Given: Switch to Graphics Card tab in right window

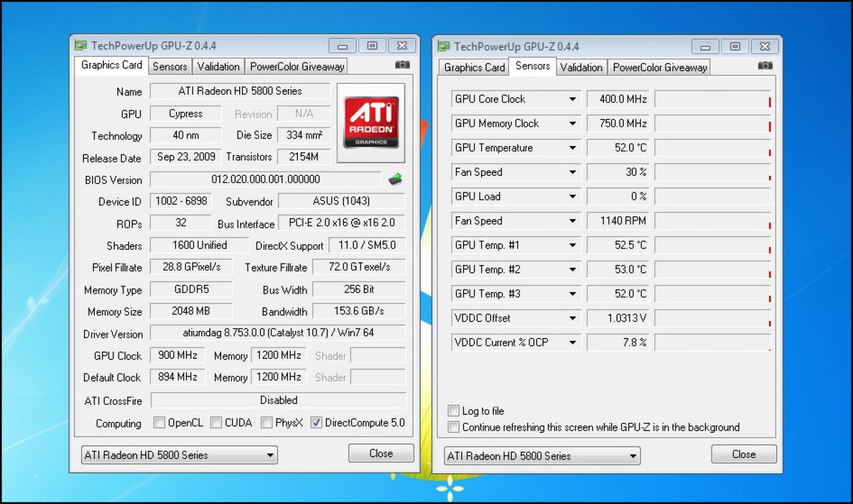Looking at the screenshot, I should (474, 67).
